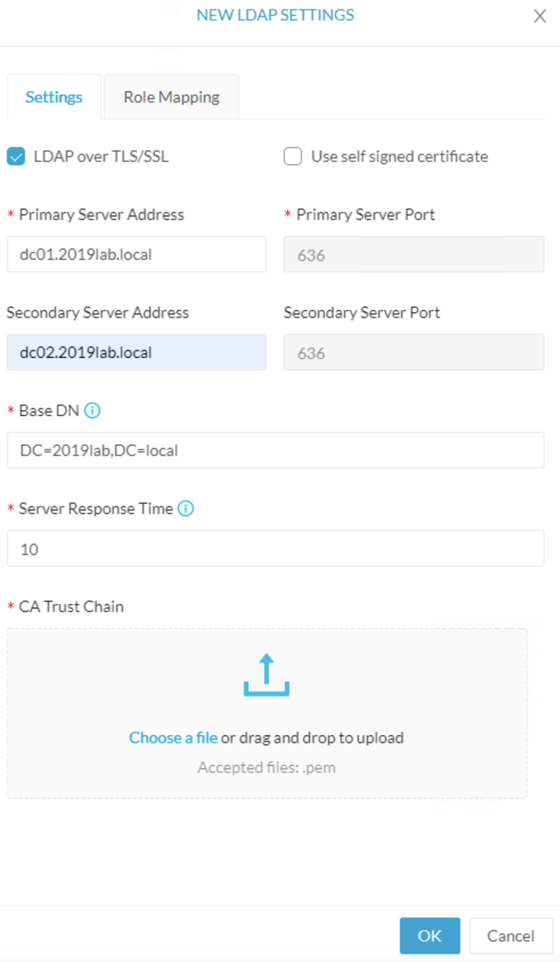Click the OK button to save settings
Image resolution: width=560 pixels, height=962 pixels.
tap(429, 936)
